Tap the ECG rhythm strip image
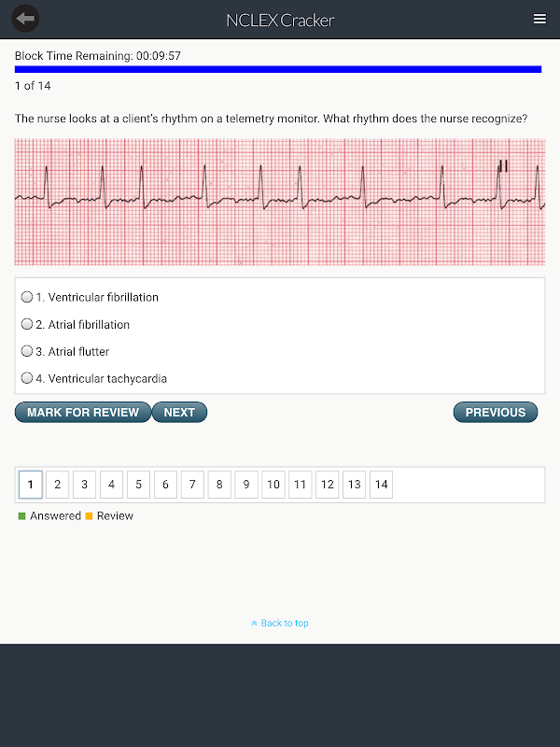This screenshot has height=747, width=560. pyautogui.click(x=280, y=202)
